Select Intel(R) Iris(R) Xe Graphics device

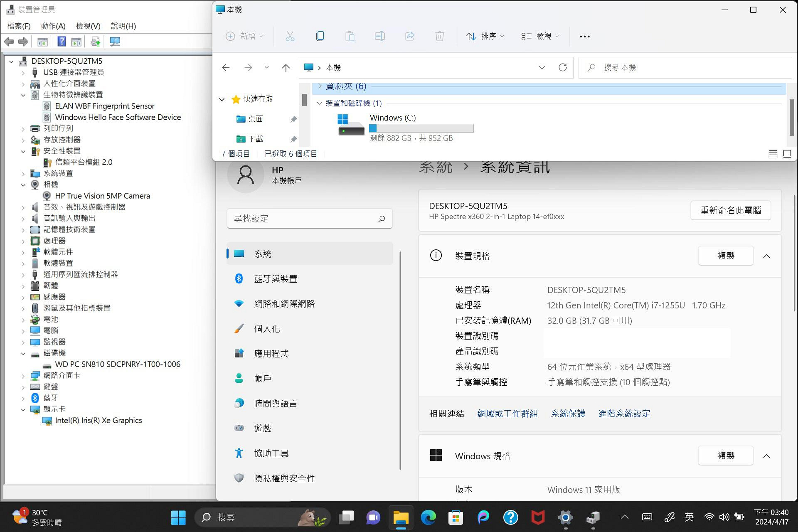(99, 421)
